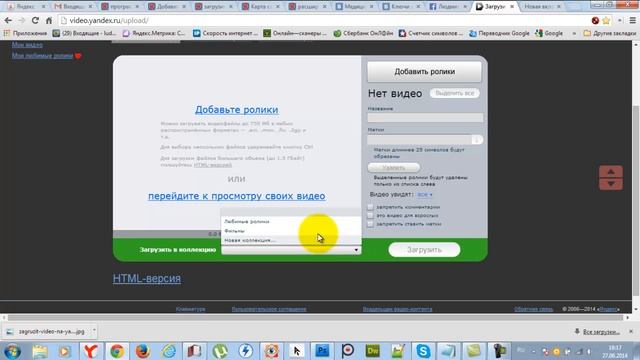Screen dimensions: 640x360
Task: Open lightning bolt app in taskbar
Action: (246, 351)
